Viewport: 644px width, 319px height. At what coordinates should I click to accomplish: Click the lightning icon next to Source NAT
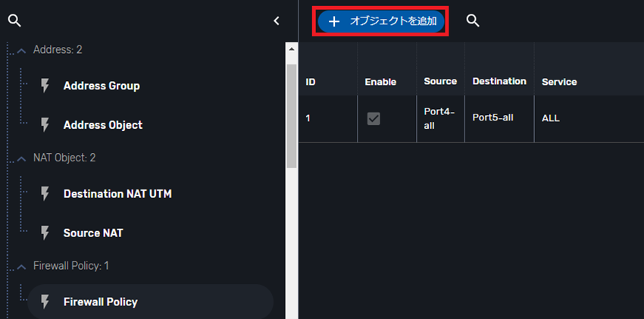45,233
